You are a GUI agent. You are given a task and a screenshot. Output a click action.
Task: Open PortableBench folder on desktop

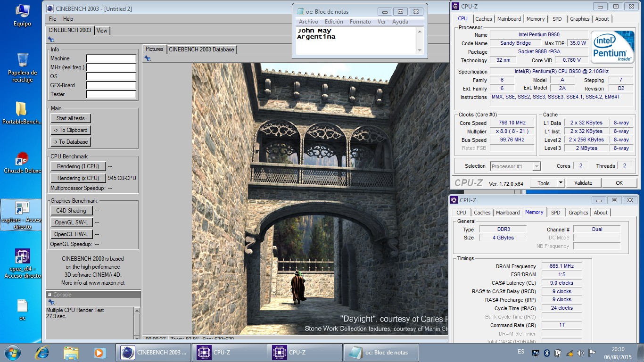22,113
